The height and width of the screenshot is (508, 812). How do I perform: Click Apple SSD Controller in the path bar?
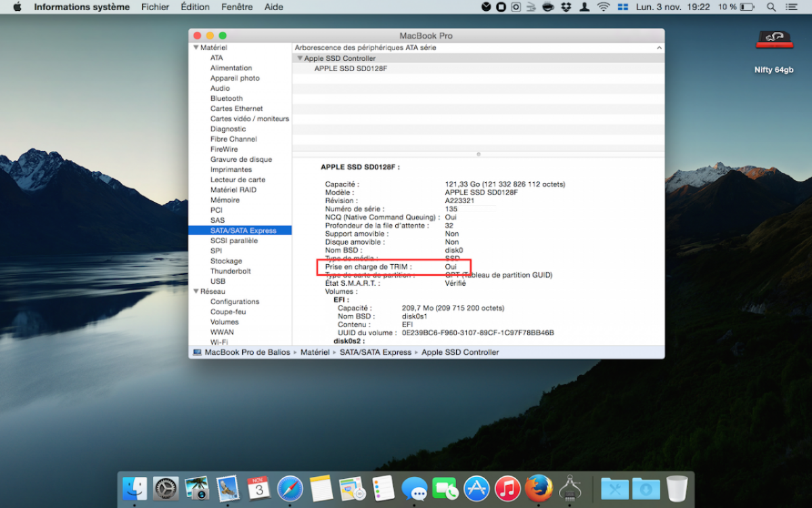[460, 352]
